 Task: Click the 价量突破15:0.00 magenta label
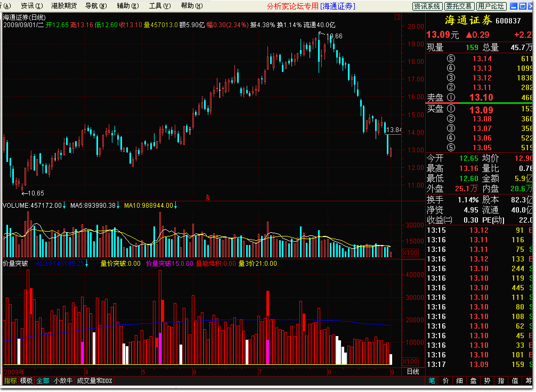(169, 264)
